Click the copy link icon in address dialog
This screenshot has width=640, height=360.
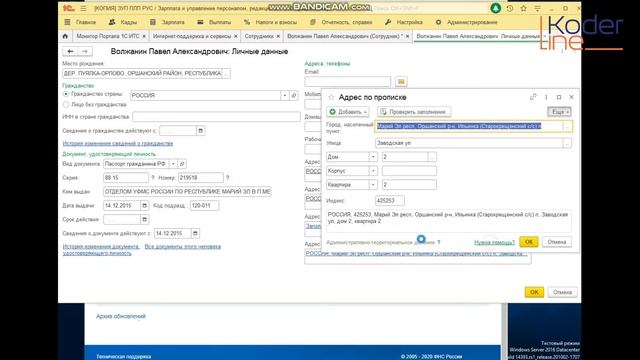click(533, 97)
